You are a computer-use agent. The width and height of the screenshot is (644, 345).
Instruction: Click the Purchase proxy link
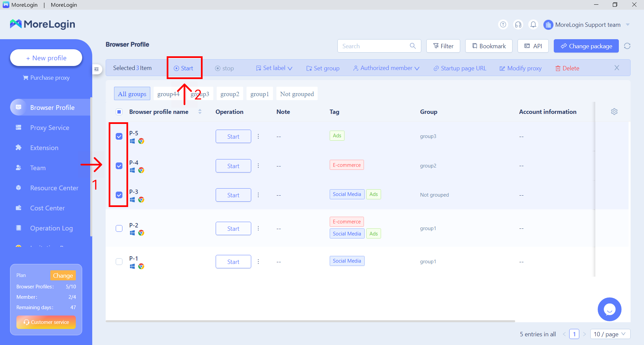click(46, 78)
